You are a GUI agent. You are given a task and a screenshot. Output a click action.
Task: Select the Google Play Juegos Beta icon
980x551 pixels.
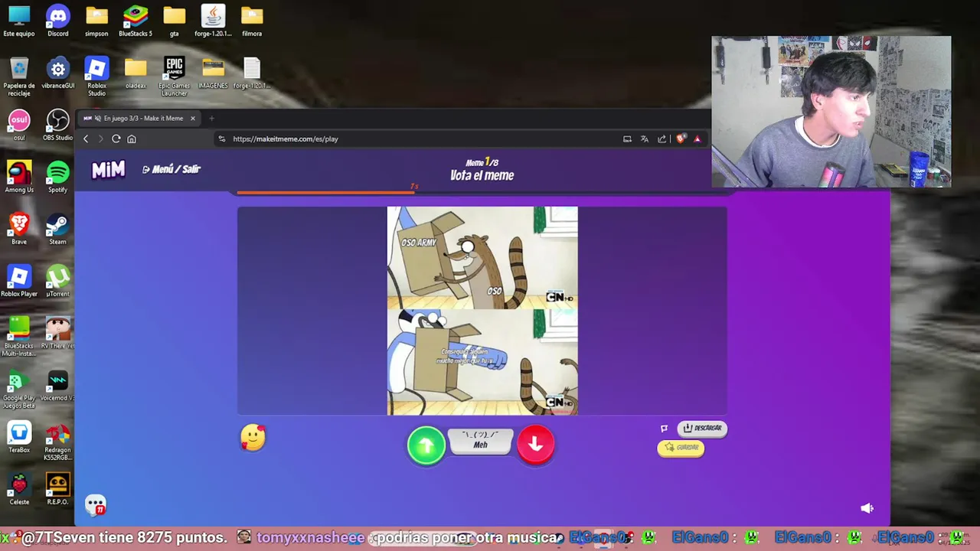click(x=19, y=389)
